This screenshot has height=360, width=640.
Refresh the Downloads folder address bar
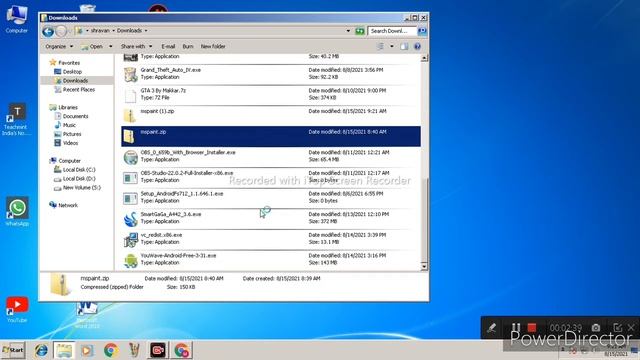tap(360, 31)
